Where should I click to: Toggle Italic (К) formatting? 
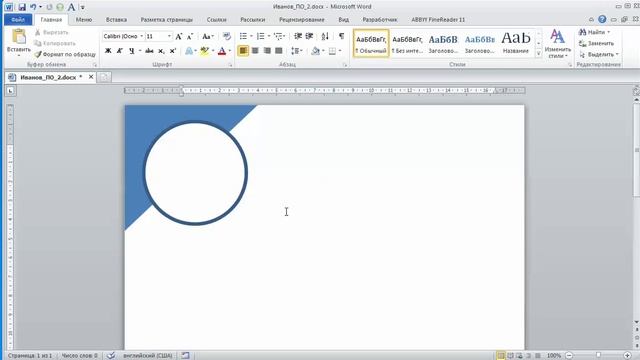coord(120,51)
